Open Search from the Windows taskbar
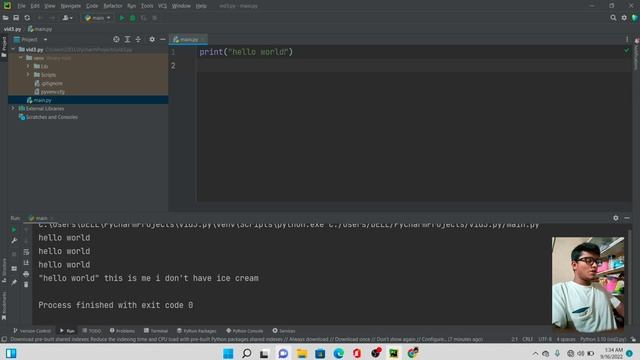This screenshot has width=640, height=360. (x=247, y=353)
